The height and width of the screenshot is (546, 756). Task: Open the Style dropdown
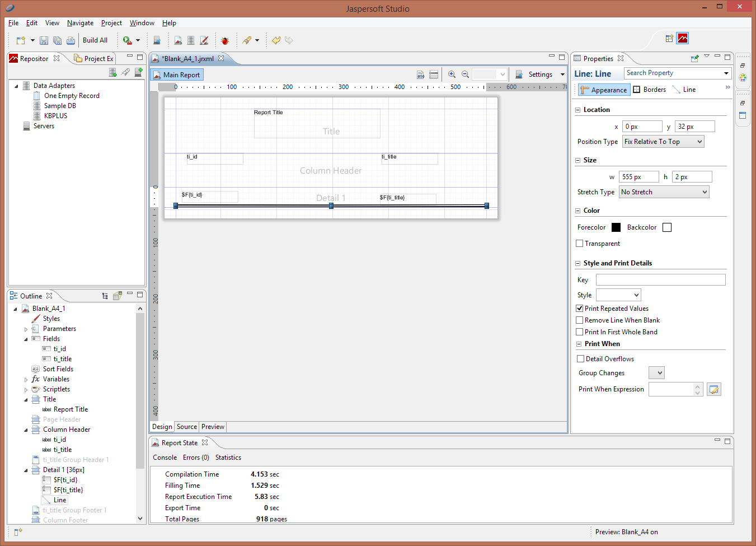coord(618,295)
